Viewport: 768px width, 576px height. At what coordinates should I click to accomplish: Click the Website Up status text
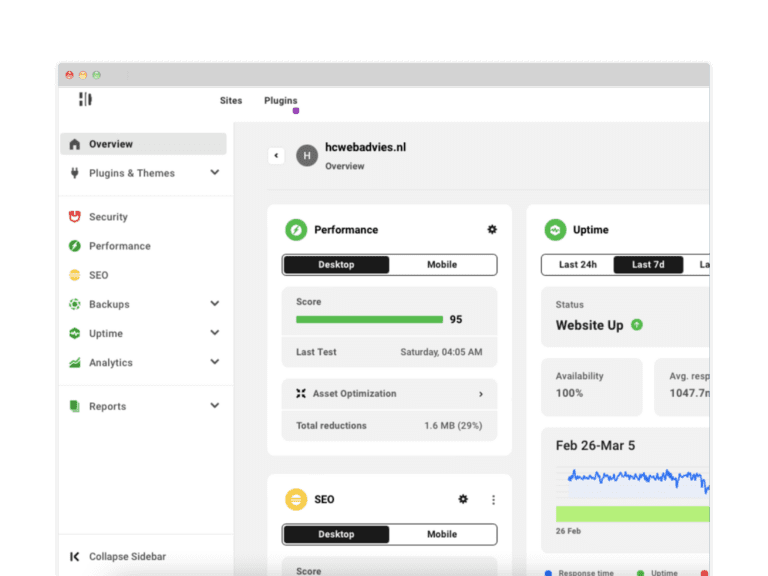(589, 325)
